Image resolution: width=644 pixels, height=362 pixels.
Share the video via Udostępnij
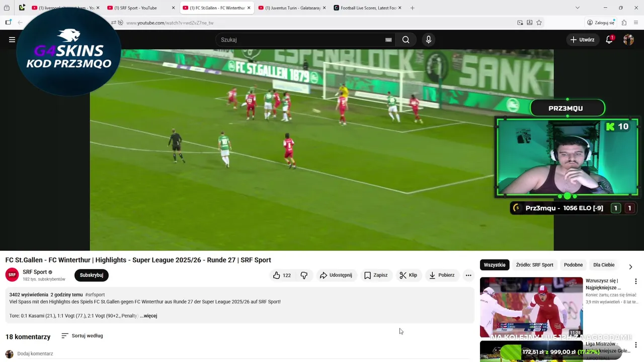(336, 275)
